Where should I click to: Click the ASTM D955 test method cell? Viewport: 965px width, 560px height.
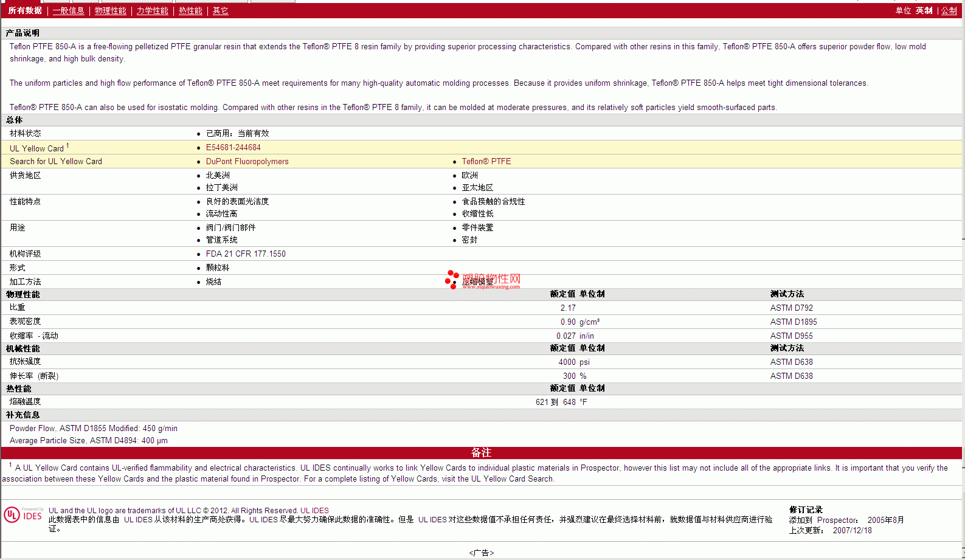791,336
